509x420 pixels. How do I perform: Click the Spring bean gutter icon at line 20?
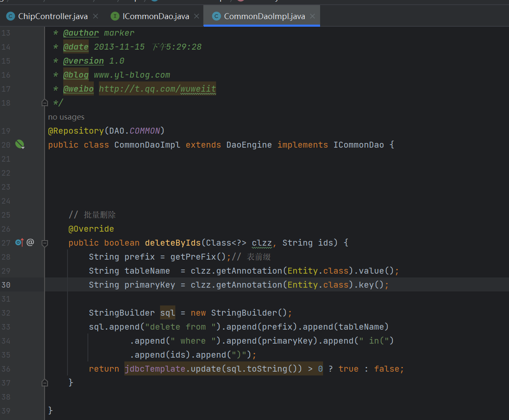coord(20,144)
